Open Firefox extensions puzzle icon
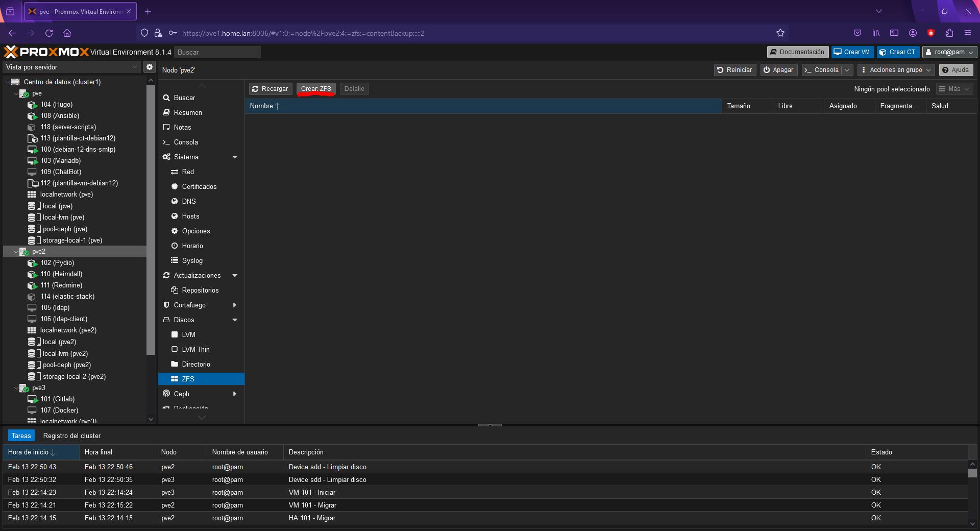Screen dimensions: 980x531 [x=949, y=33]
